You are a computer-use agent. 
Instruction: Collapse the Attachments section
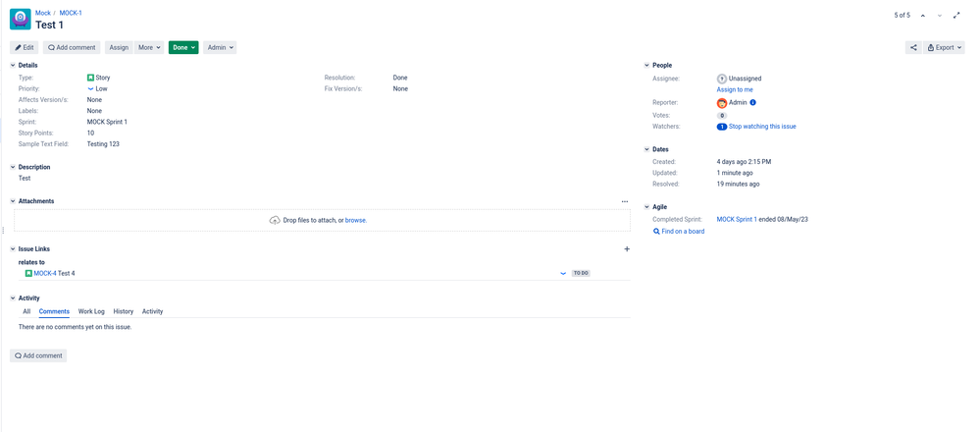[x=13, y=201]
